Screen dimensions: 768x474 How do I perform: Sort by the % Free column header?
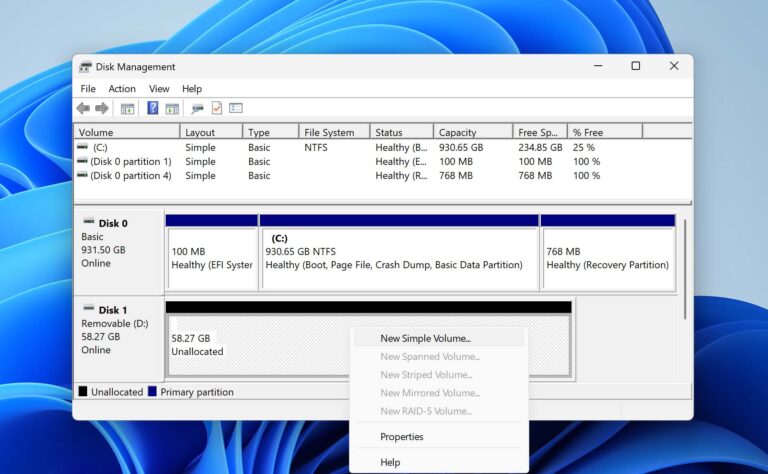point(605,132)
